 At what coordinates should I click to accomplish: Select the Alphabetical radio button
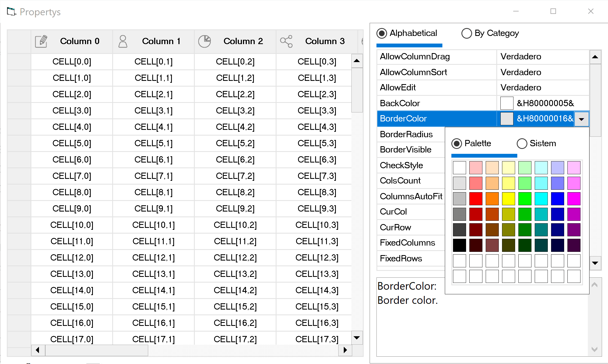(382, 33)
